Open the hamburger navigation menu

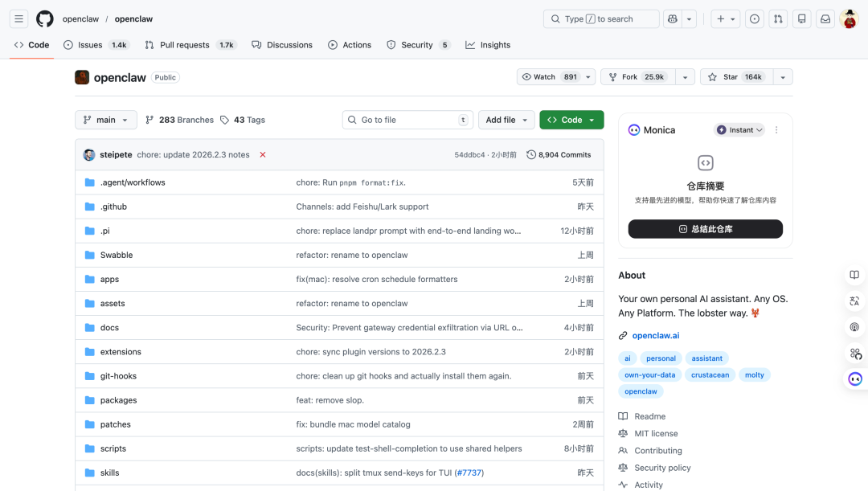(x=18, y=18)
